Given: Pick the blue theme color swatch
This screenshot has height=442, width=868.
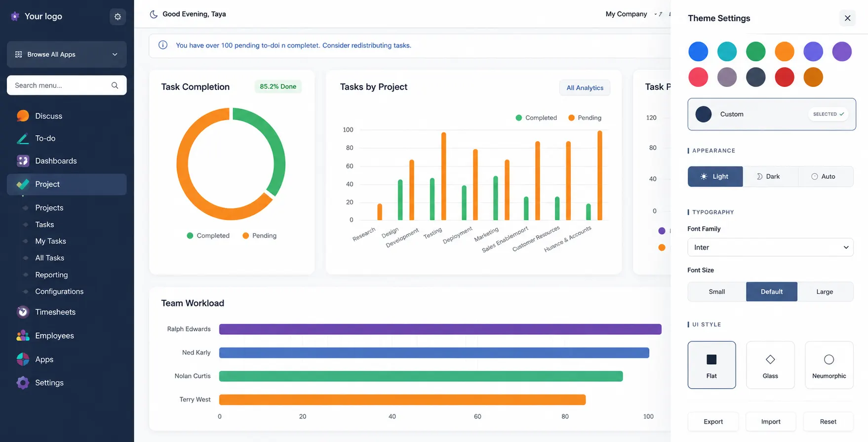Looking at the screenshot, I should coord(698,51).
